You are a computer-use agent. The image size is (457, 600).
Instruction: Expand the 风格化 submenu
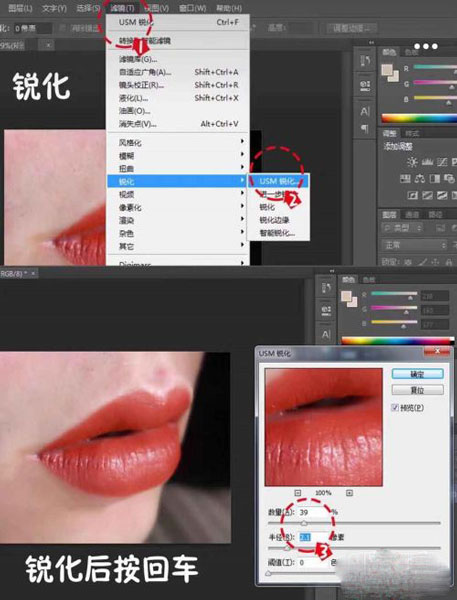pos(178,143)
